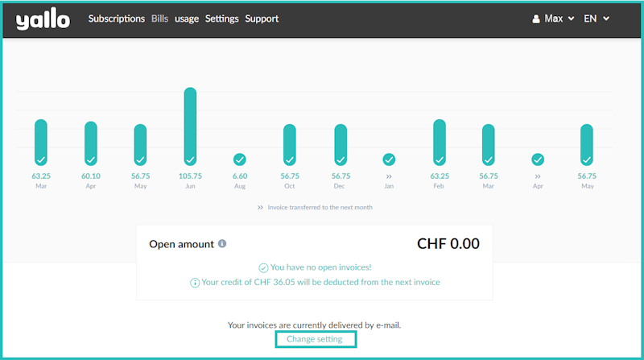Screen dimensions: 644x360
Task: Click the 60.10 amount label
Action: tap(91, 176)
